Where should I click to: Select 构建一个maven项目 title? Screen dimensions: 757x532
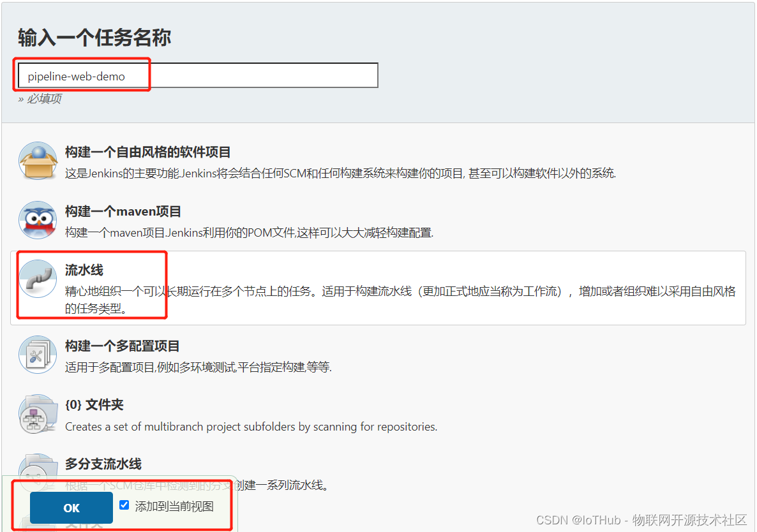[123, 211]
